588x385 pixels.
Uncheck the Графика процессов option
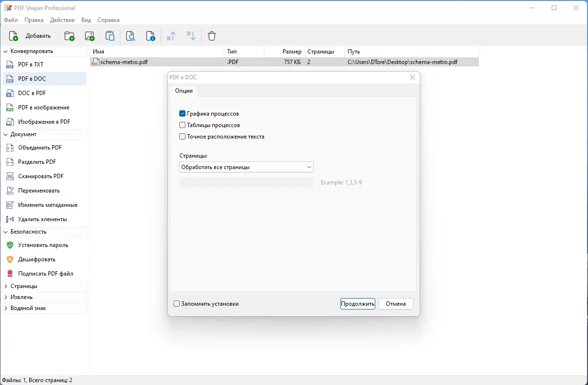[x=182, y=113]
